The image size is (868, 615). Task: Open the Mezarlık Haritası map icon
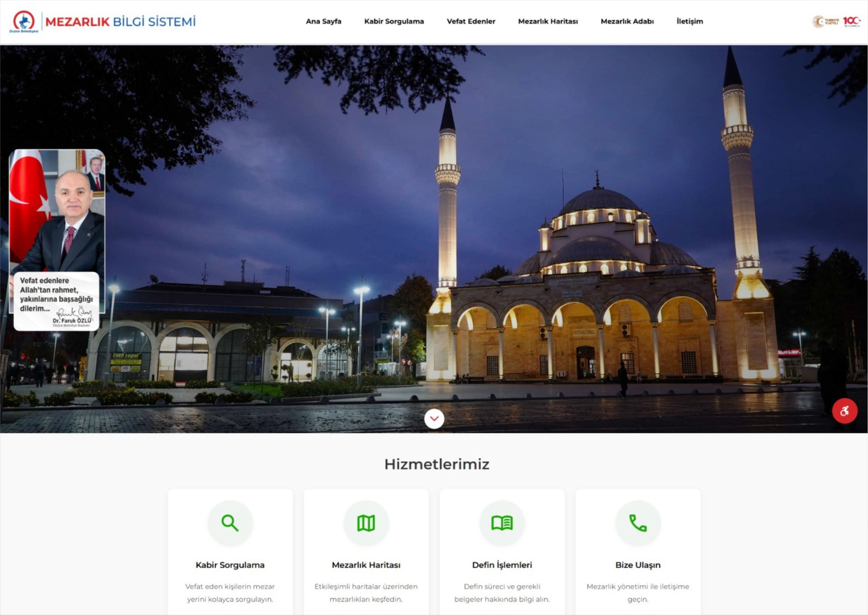(x=367, y=523)
